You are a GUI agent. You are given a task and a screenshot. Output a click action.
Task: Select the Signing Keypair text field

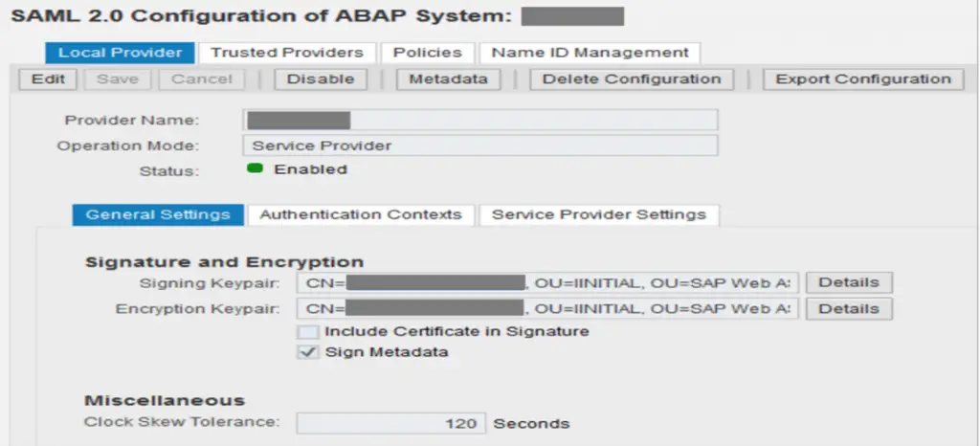(x=547, y=283)
